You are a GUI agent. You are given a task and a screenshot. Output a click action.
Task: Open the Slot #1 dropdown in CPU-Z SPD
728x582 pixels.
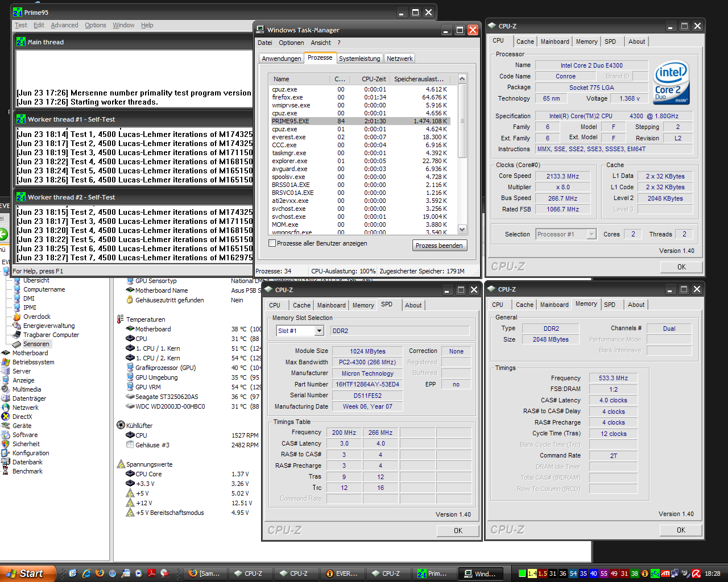(x=319, y=331)
